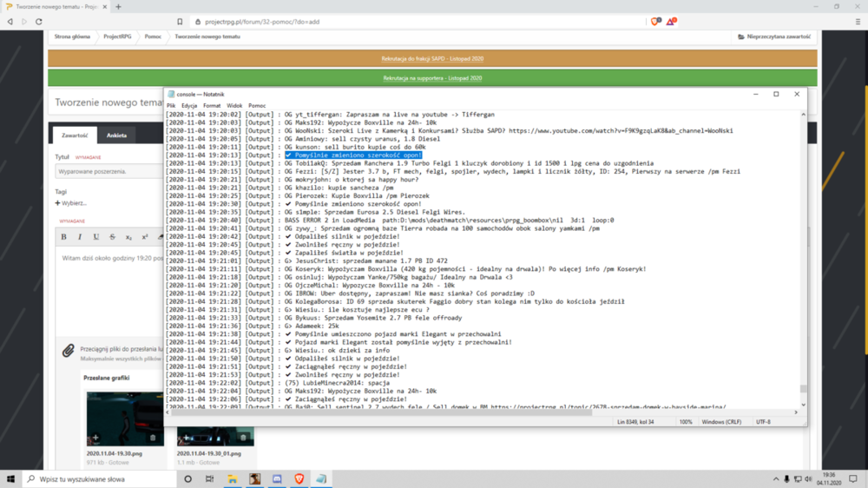Toggle superscript formatting in the editor
This screenshot has height=488, width=868.
pyautogui.click(x=144, y=237)
